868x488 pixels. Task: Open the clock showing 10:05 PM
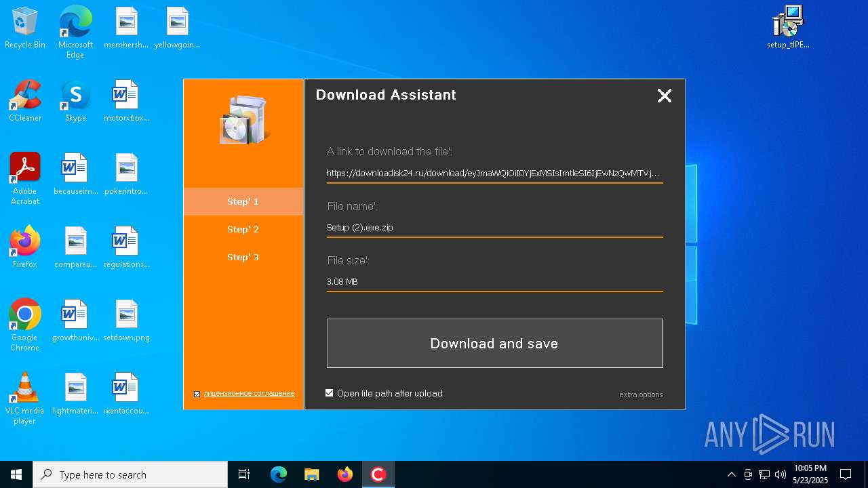(810, 474)
